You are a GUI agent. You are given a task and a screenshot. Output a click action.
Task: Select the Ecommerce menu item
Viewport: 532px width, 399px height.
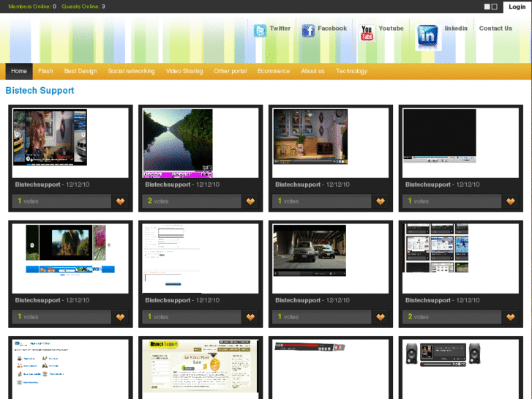click(274, 71)
